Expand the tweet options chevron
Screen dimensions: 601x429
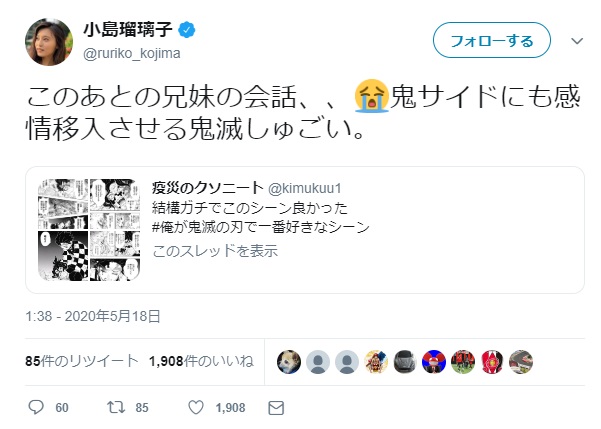(577, 41)
